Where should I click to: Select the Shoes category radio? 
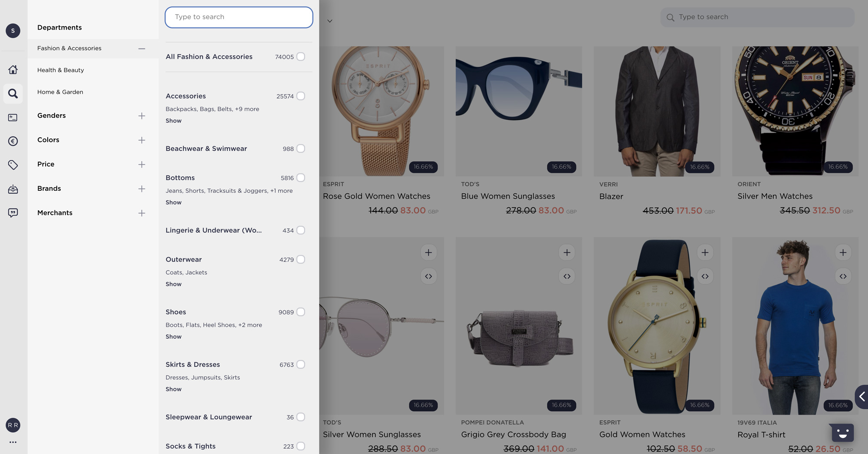(x=301, y=312)
